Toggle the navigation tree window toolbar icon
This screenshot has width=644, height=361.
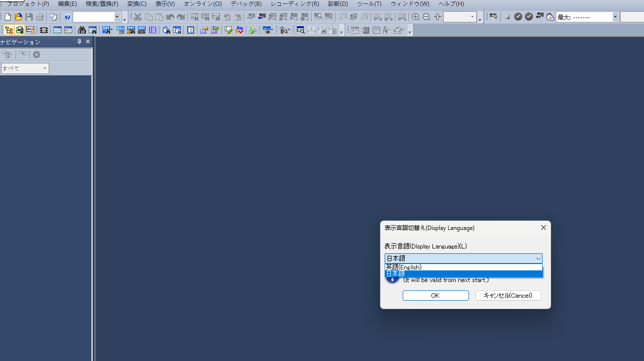9,30
